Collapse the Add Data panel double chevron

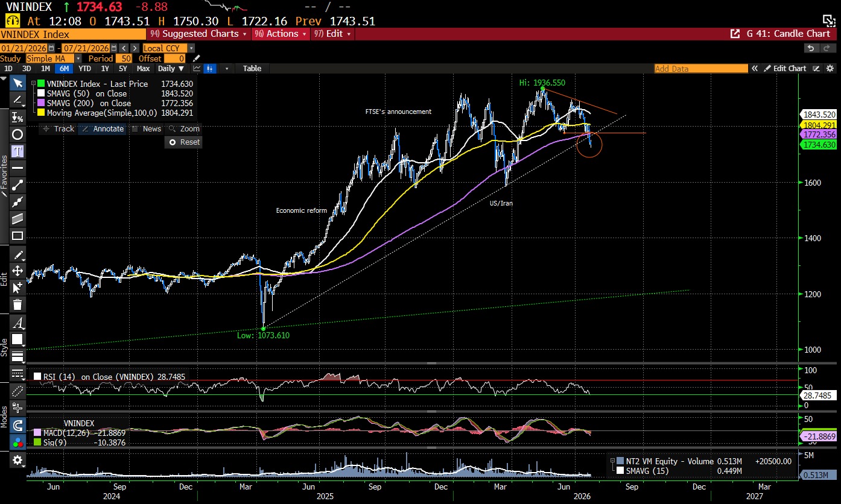pos(754,68)
